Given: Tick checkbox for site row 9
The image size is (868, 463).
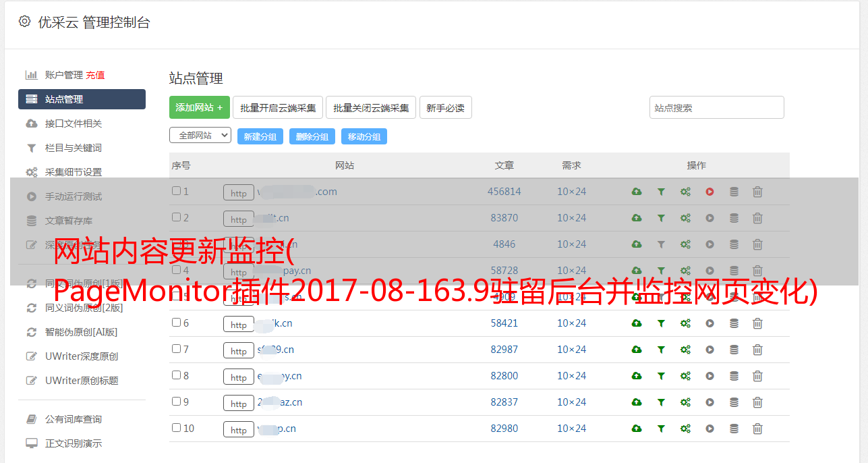Looking at the screenshot, I should click(176, 402).
